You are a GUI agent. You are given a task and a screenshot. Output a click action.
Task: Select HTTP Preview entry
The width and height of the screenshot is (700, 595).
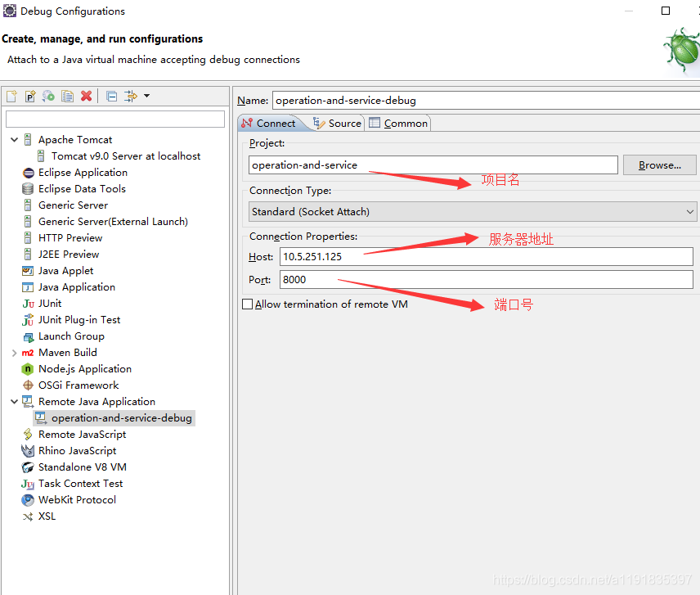pyautogui.click(x=70, y=237)
